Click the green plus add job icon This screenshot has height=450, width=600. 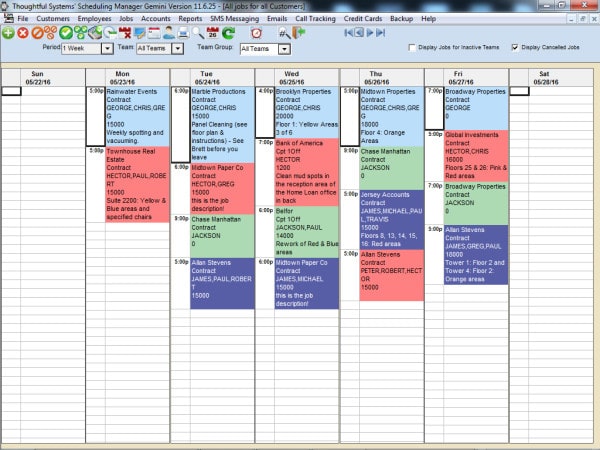pyautogui.click(x=8, y=33)
